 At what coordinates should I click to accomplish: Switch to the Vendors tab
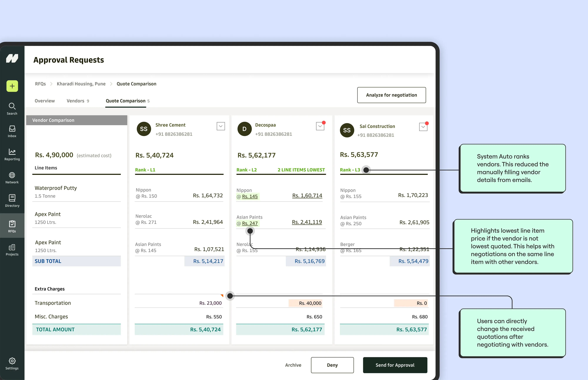click(78, 101)
